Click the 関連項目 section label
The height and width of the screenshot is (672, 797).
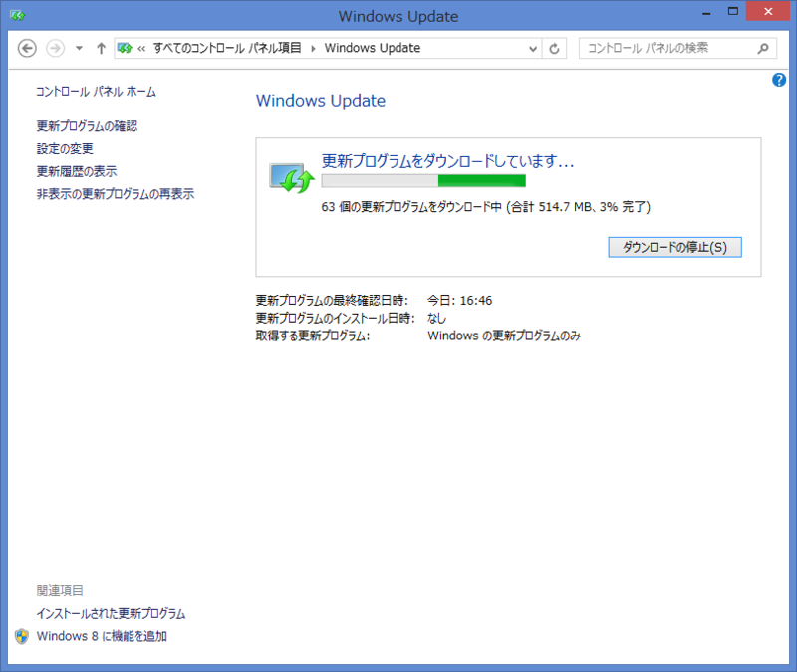pos(60,590)
